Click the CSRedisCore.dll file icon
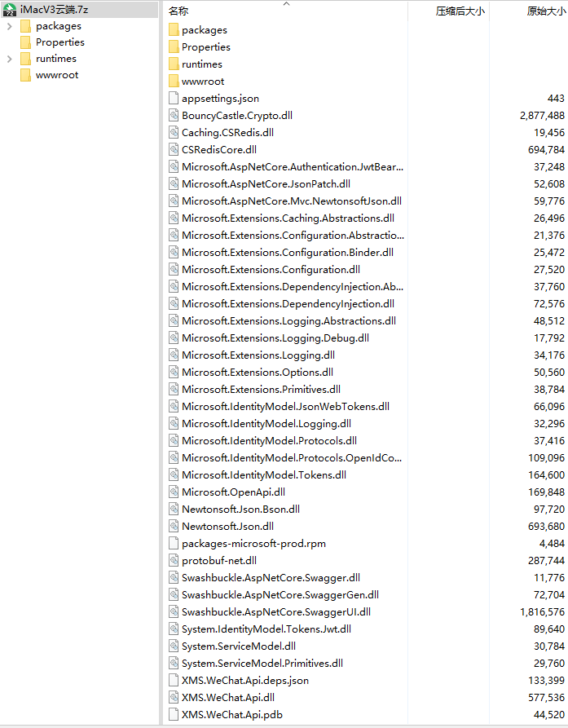 174,150
